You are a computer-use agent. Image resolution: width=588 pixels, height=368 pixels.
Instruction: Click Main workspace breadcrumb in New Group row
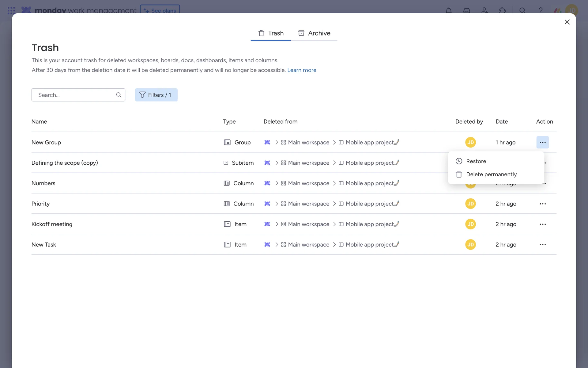(x=308, y=142)
